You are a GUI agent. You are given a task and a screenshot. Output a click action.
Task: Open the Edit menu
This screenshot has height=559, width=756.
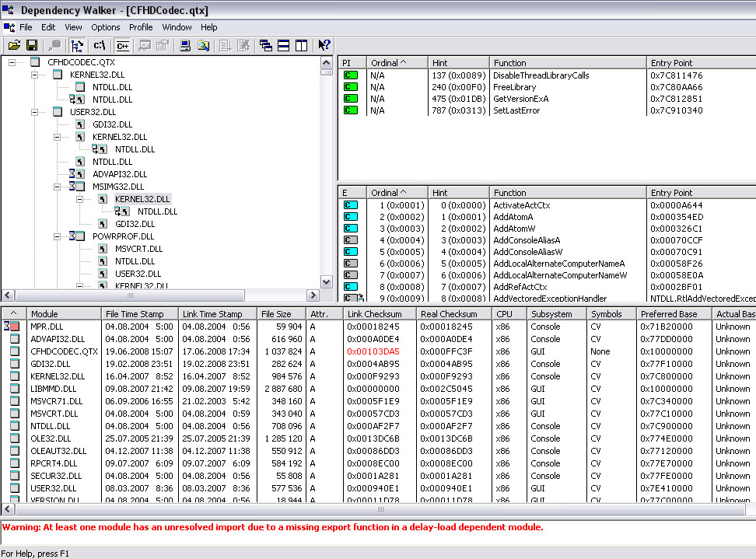(48, 27)
